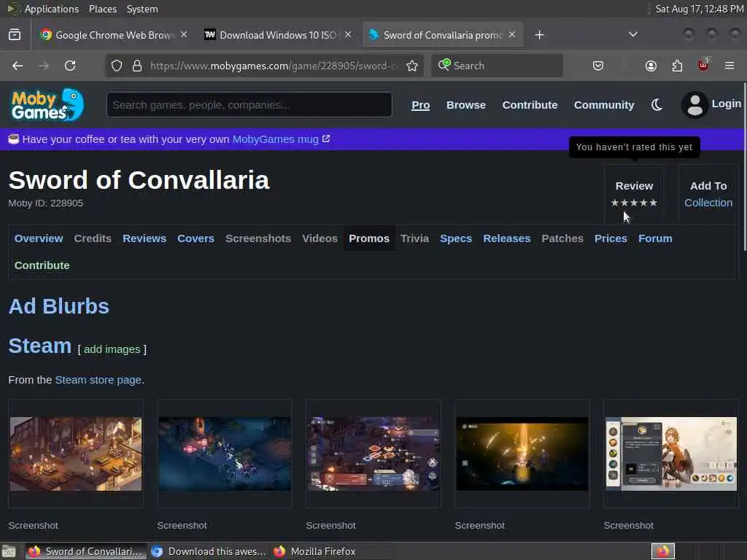
Task: Open Firefox View icon at tab bar start
Action: click(x=15, y=35)
